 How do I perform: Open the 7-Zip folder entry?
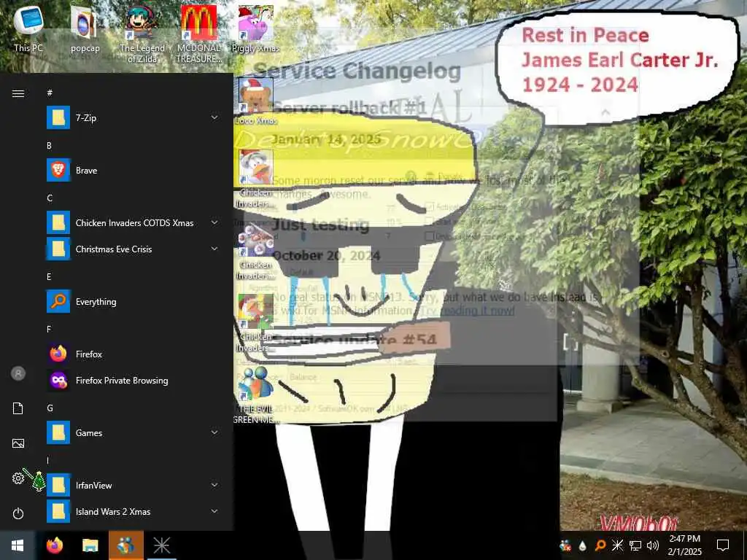[133, 117]
